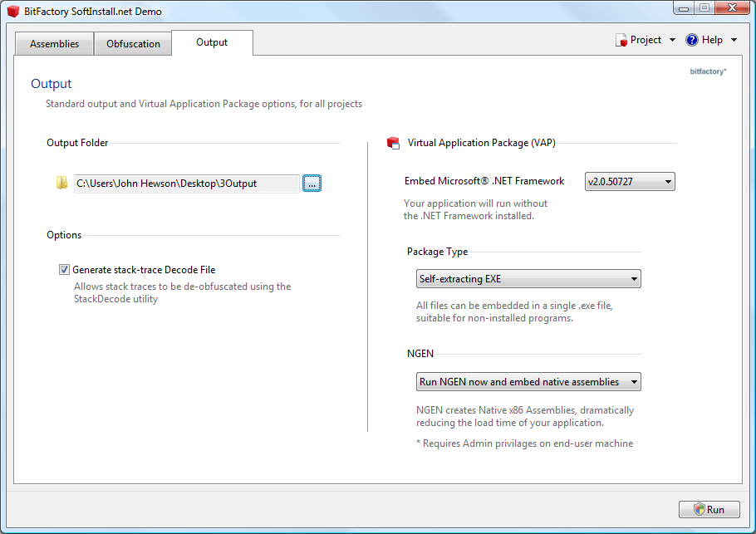Click the Project document icon
756x534 pixels.
(x=621, y=40)
